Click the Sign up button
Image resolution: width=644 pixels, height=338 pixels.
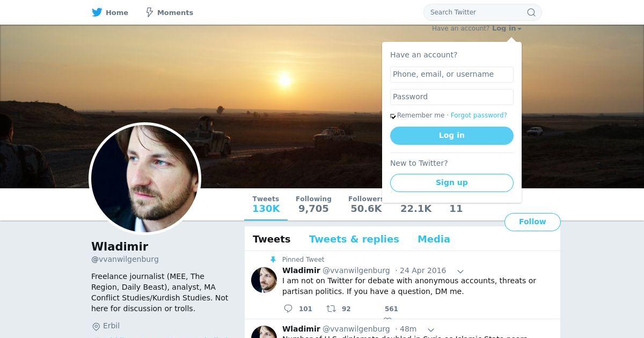click(x=452, y=183)
